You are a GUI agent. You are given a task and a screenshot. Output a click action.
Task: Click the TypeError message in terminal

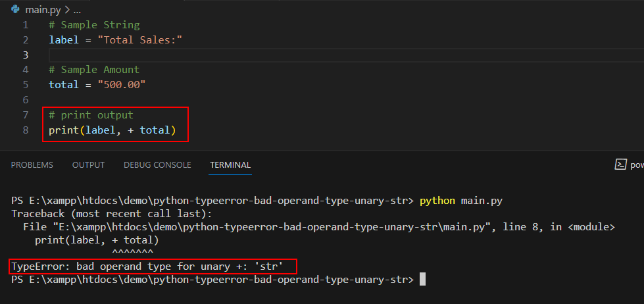click(x=147, y=266)
